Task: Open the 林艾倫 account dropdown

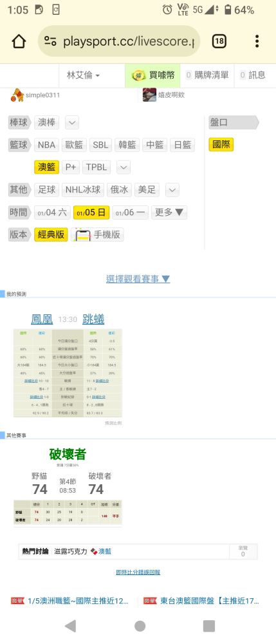Action: point(83,75)
